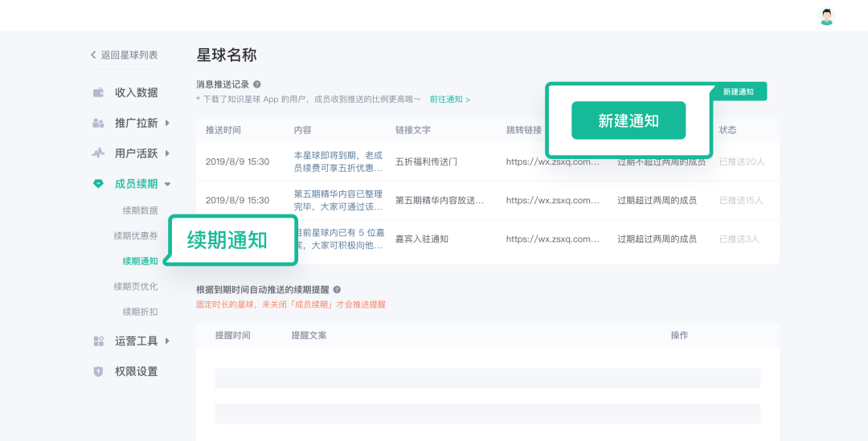This screenshot has width=868, height=441.
Task: Click help icon beside 根据到期时间自动推送的续期提醒
Action: click(x=337, y=289)
